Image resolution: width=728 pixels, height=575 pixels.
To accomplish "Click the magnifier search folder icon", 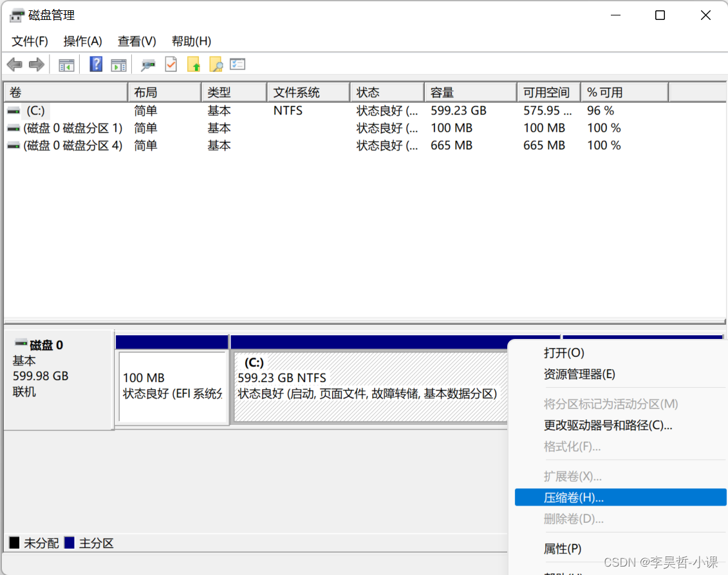I will [x=216, y=64].
